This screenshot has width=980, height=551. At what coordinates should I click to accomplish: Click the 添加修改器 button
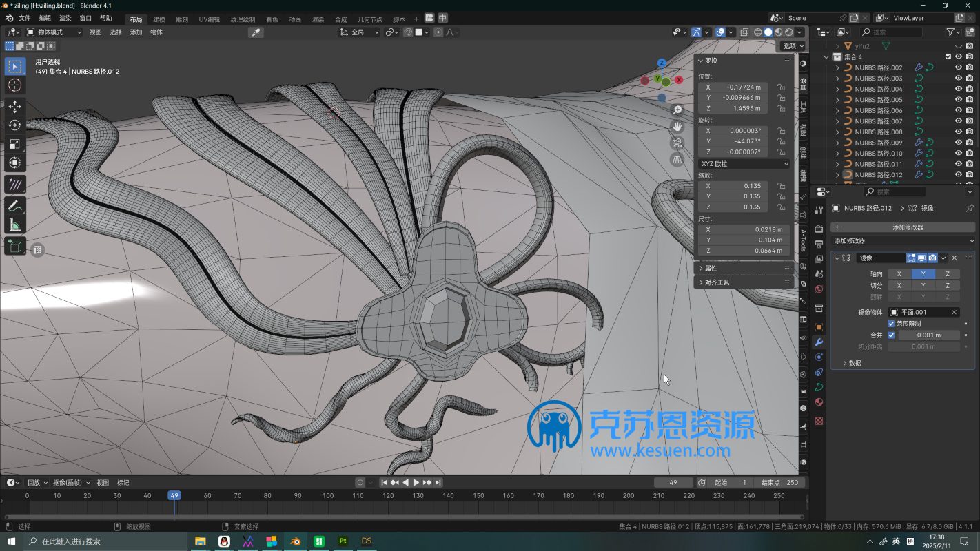[907, 227]
